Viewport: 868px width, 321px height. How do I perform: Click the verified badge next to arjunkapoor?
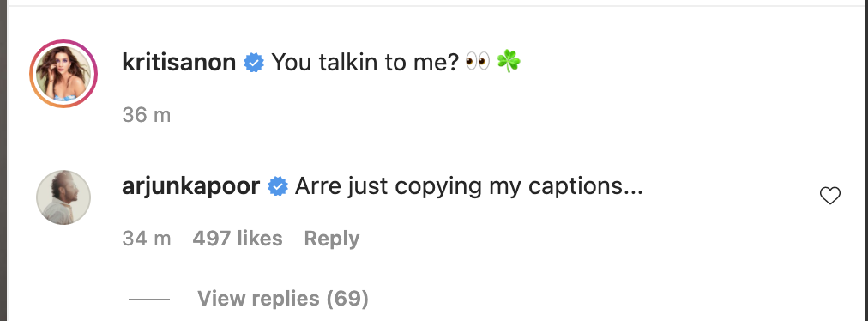pos(278,187)
